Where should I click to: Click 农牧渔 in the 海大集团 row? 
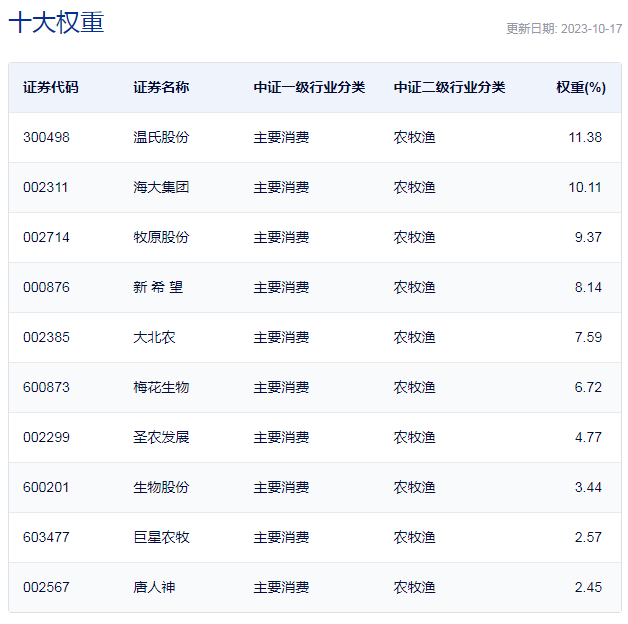(415, 187)
